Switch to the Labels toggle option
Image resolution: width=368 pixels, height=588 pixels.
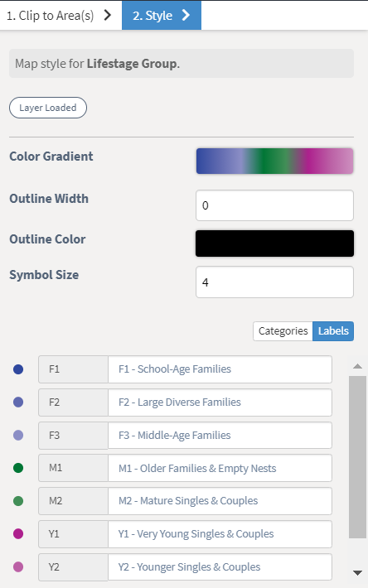[333, 331]
